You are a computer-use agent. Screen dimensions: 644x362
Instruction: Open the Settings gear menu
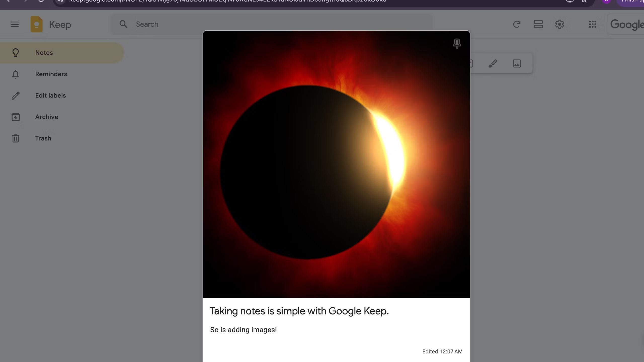pyautogui.click(x=559, y=24)
